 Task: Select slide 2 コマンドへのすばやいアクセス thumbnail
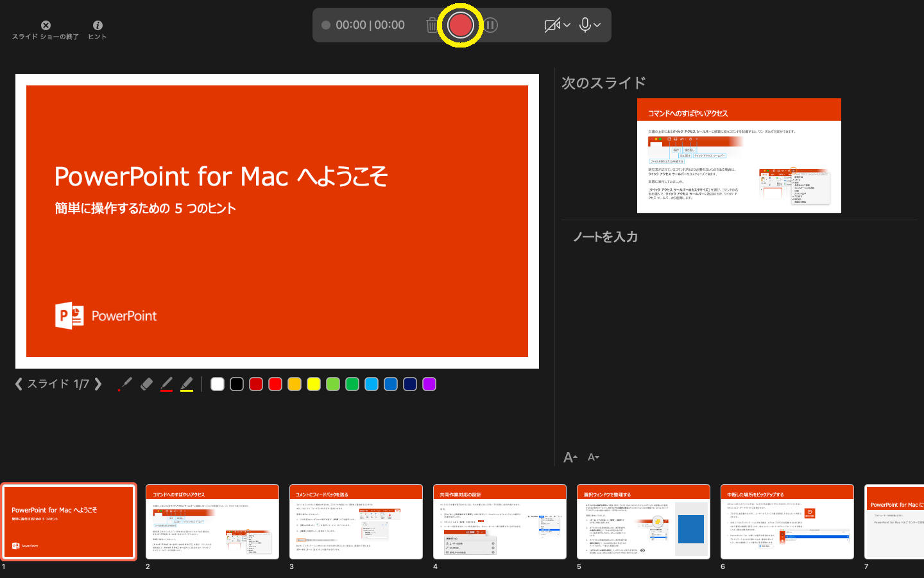[212, 521]
